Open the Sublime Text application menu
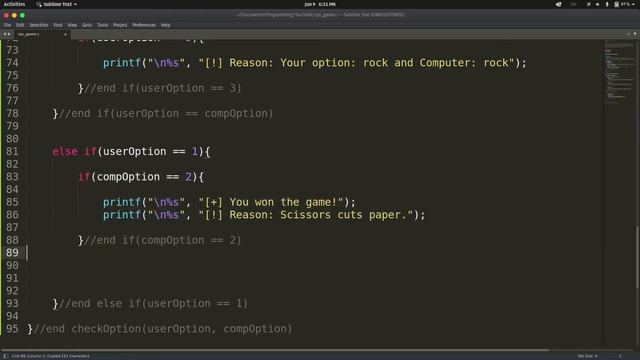 coord(56,4)
